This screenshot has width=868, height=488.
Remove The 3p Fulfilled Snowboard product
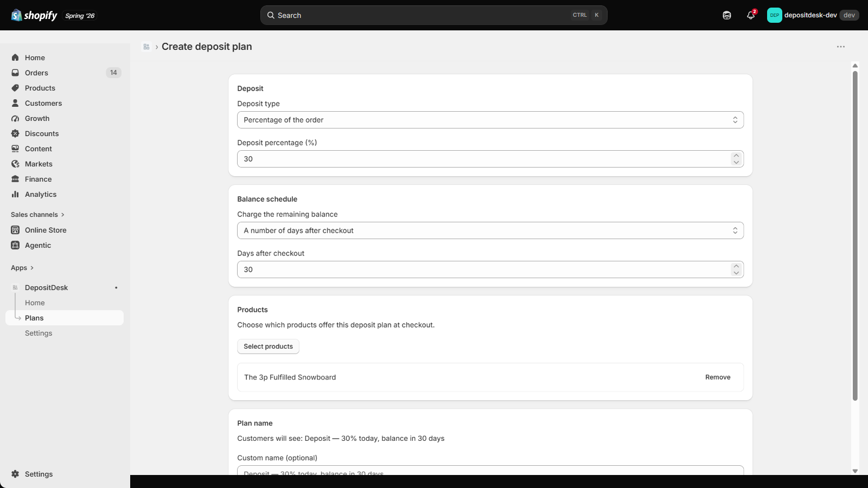coord(718,377)
